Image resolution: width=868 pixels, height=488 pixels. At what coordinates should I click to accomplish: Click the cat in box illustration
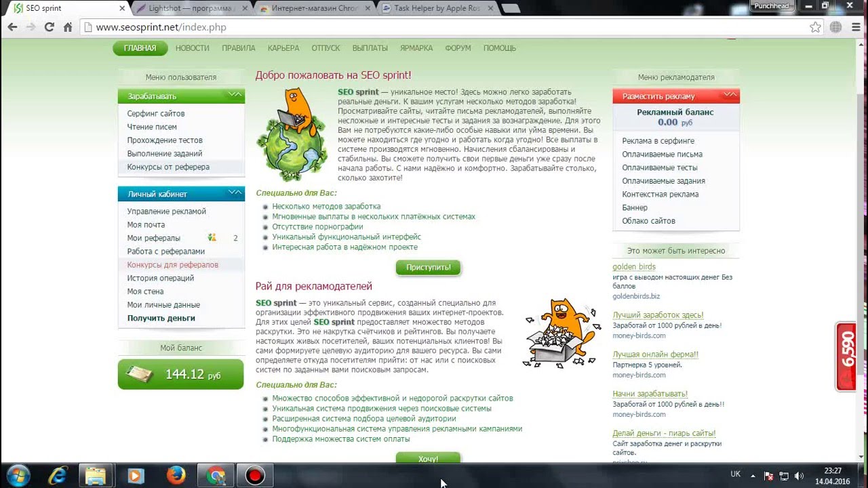tap(559, 333)
